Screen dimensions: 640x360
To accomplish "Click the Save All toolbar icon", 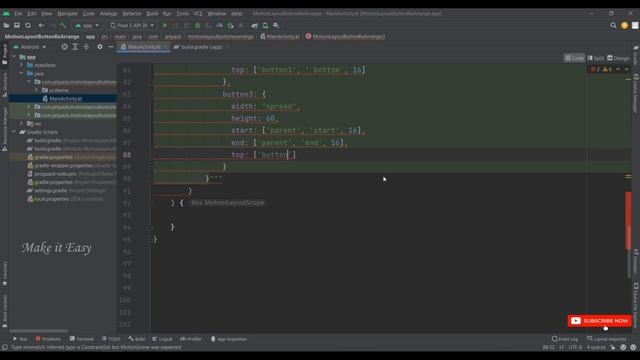I will (17, 25).
